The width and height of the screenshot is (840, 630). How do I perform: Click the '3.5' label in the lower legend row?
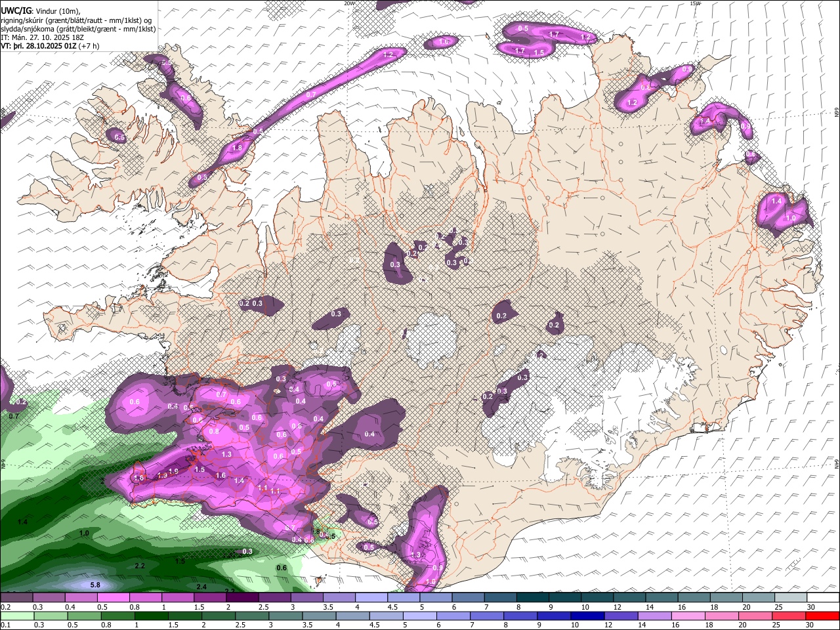[306, 625]
